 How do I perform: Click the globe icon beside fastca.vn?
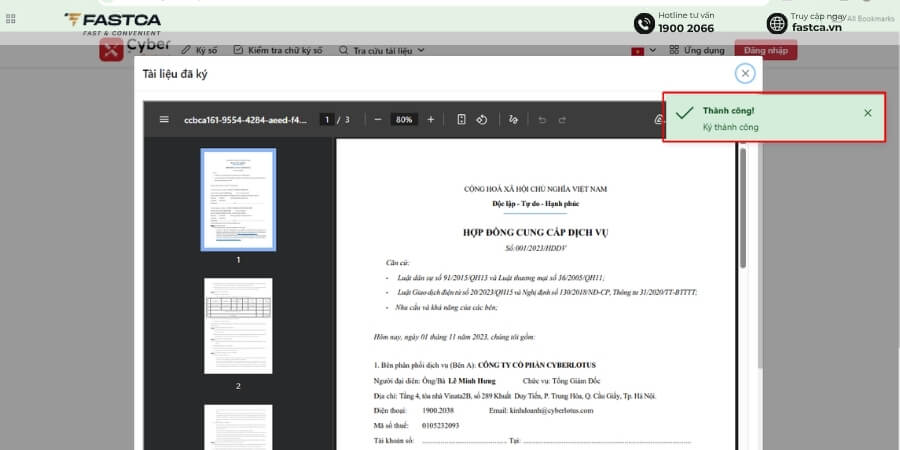tap(777, 24)
